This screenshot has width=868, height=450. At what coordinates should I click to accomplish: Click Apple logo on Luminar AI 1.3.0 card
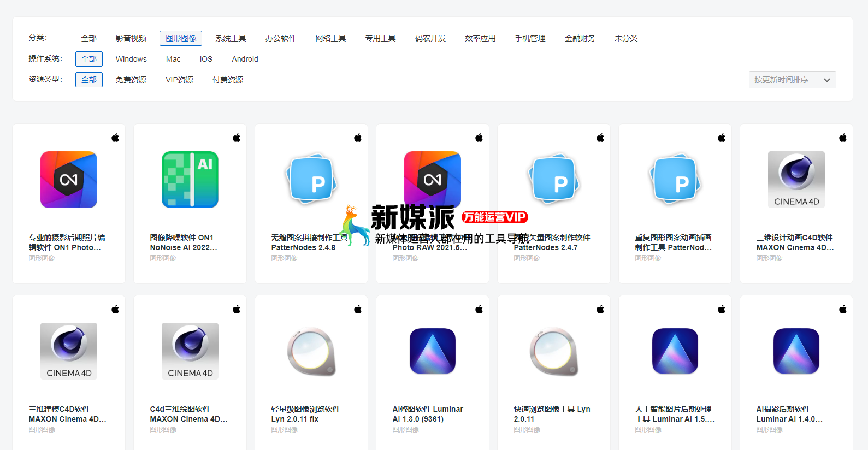pos(479,309)
